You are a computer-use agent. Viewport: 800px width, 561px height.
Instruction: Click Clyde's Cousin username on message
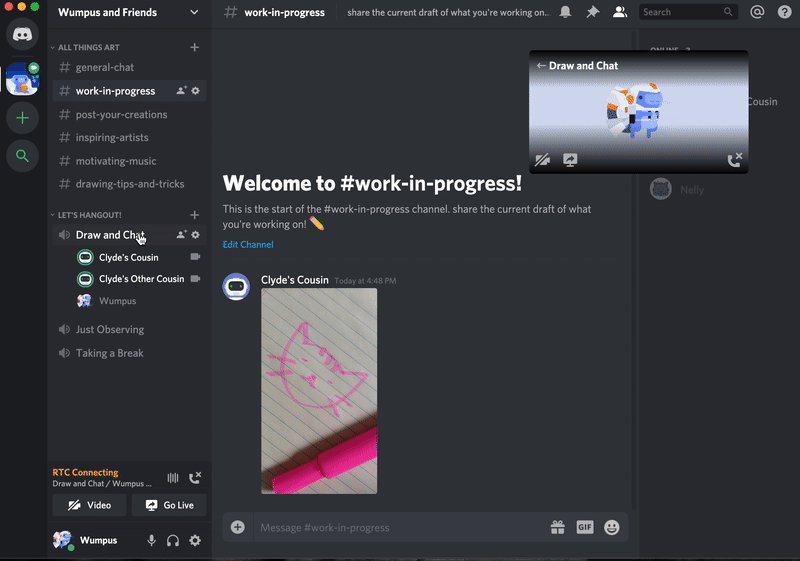[295, 280]
